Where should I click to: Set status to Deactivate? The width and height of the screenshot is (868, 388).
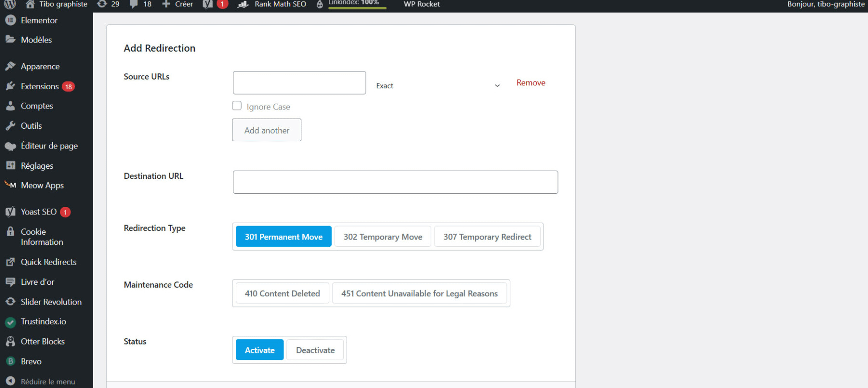click(315, 350)
